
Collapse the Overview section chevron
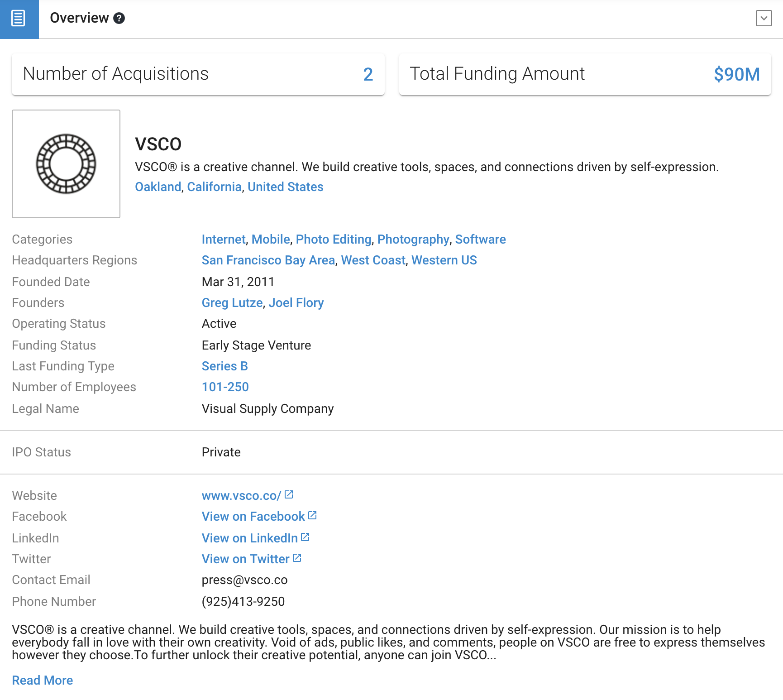(764, 18)
